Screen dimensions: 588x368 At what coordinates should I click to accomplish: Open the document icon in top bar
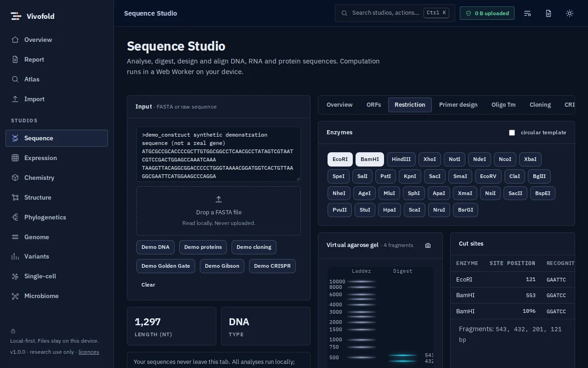548,13
